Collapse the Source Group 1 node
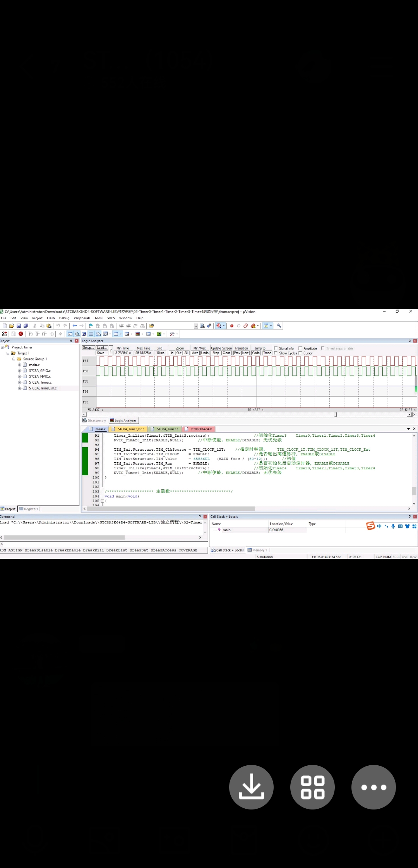Screen dimensions: 418x868 (14, 359)
